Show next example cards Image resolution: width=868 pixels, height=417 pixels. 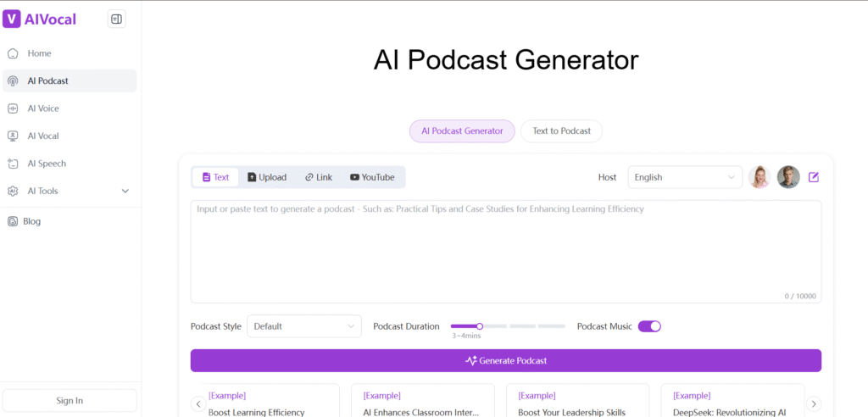click(814, 403)
